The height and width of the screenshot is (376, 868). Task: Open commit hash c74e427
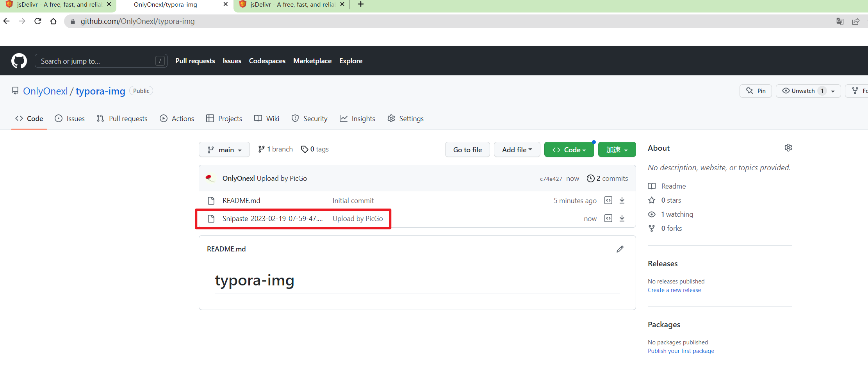(551, 179)
